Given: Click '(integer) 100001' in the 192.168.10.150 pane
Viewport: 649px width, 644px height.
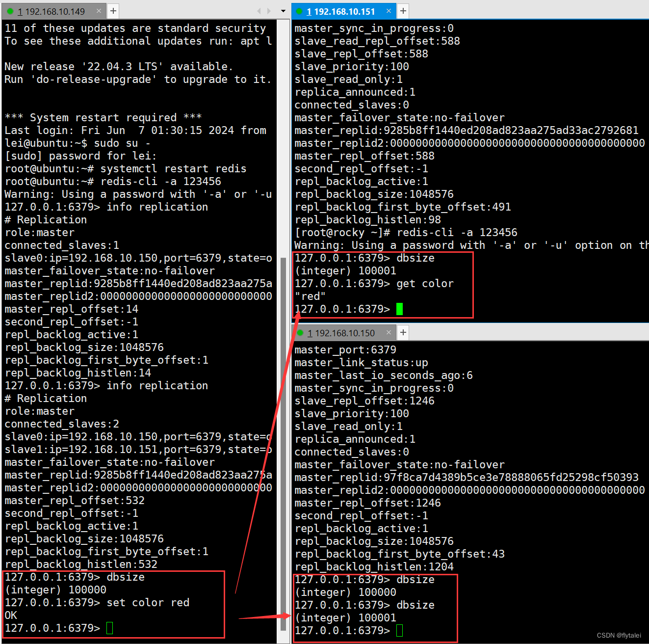Looking at the screenshot, I should pos(345,617).
